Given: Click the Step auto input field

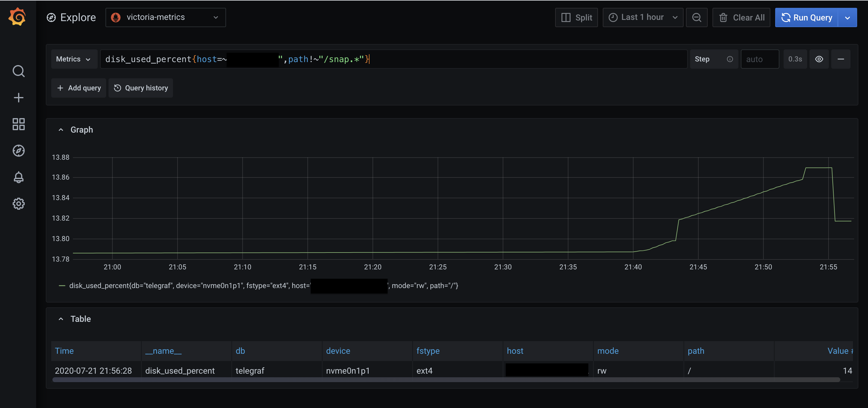Looking at the screenshot, I should click(x=760, y=59).
